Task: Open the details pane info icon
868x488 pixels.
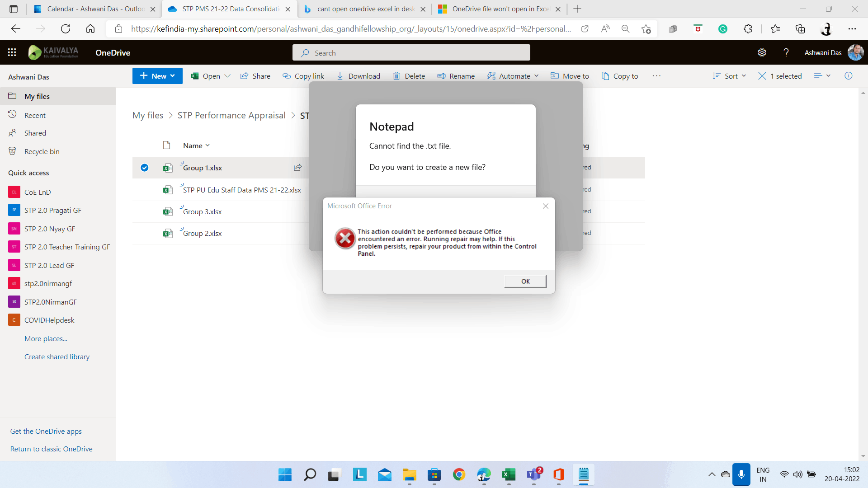Action: click(x=849, y=76)
